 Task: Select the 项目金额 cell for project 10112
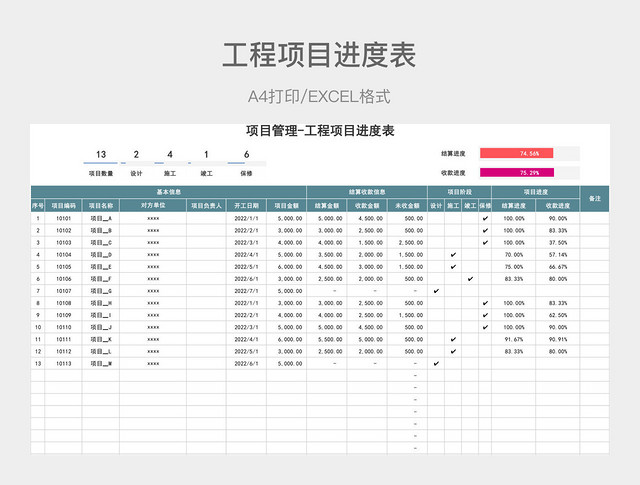[287, 352]
